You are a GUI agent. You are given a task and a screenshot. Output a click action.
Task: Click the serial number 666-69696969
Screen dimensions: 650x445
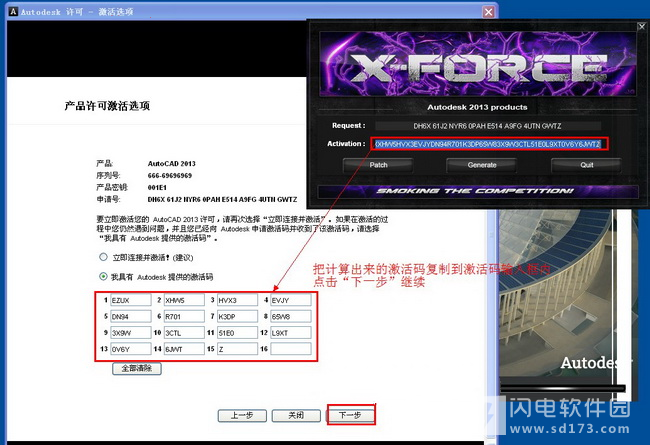[170, 175]
